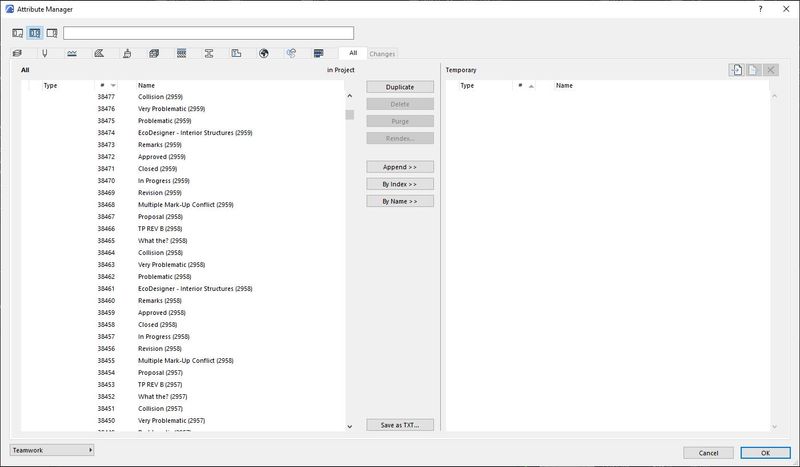Open the Teamwork dropdown menu

coord(52,450)
